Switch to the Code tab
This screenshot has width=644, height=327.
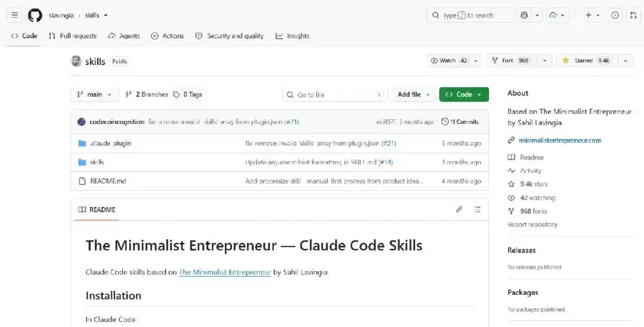coord(24,36)
